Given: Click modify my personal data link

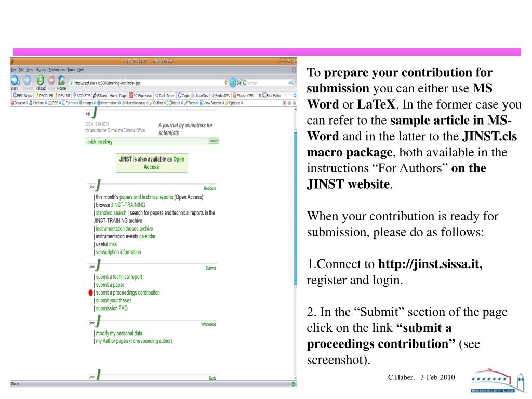Looking at the screenshot, I should click(119, 333).
